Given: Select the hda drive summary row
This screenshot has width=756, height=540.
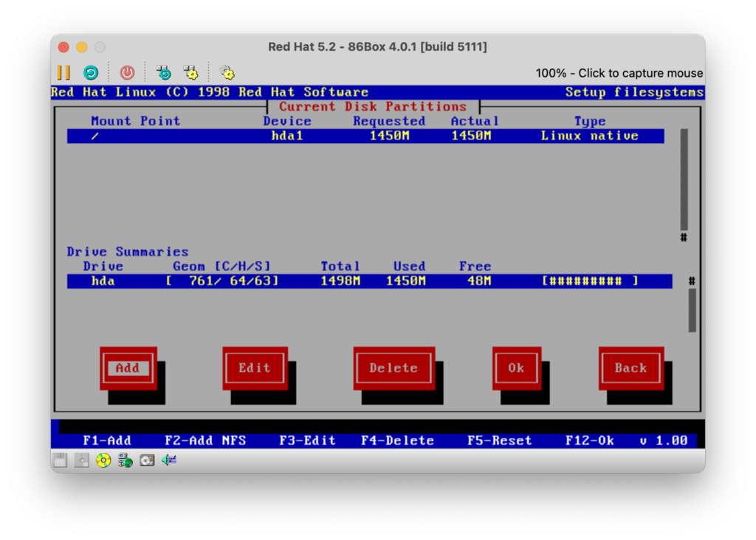Looking at the screenshot, I should pos(369,281).
